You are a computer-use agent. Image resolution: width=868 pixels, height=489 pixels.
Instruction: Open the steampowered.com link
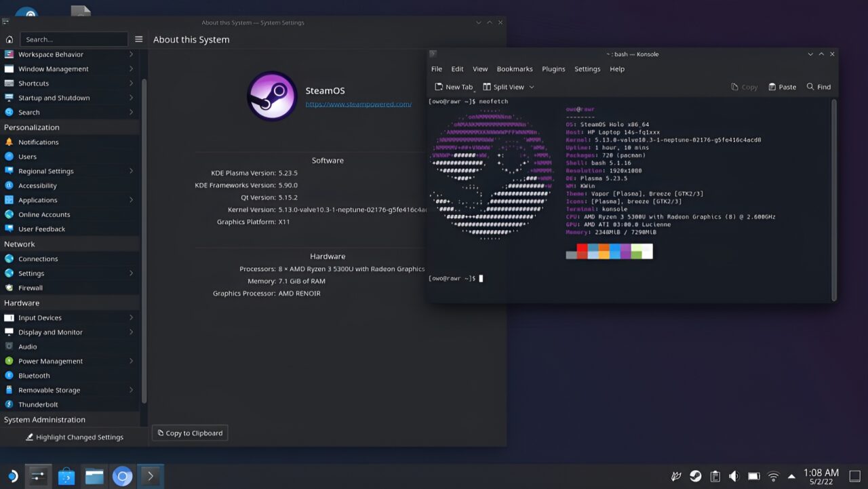click(x=358, y=104)
